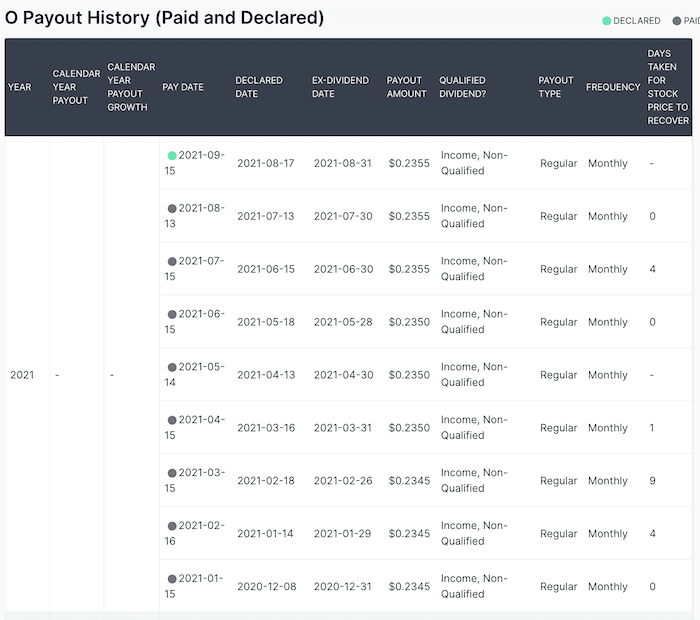Click declared date 2021-05-18
Viewport: 700px width, 620px height.
click(x=266, y=322)
